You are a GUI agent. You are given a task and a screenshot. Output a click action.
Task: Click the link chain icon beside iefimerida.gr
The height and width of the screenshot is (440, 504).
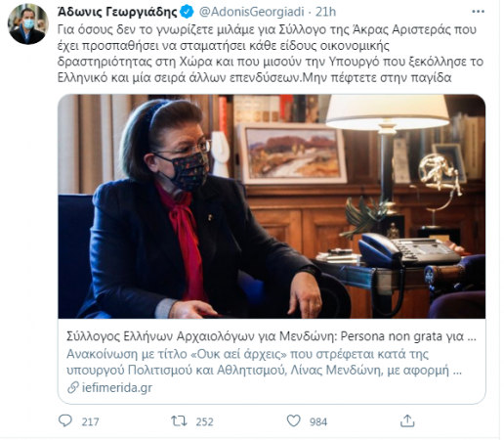[73, 387]
